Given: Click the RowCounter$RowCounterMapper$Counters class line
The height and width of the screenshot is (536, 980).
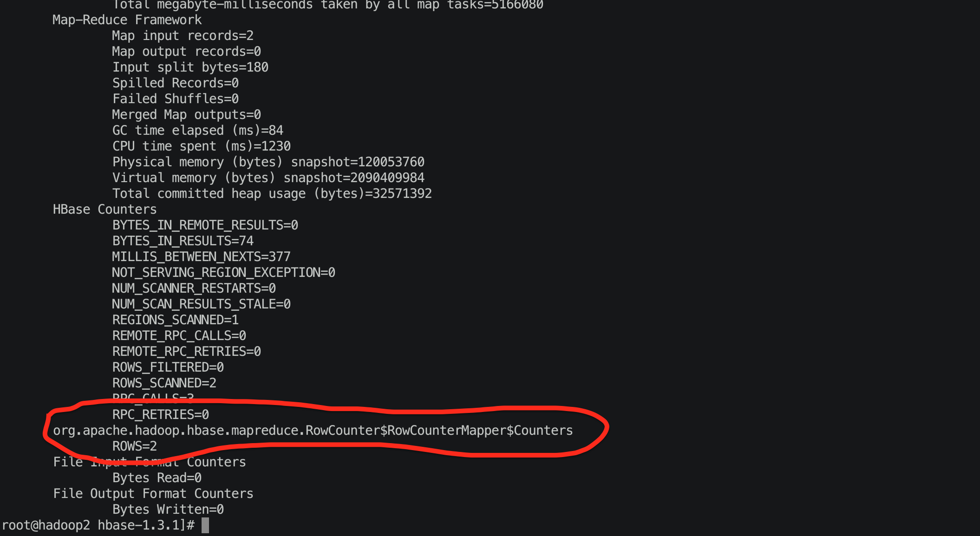Looking at the screenshot, I should 313,431.
